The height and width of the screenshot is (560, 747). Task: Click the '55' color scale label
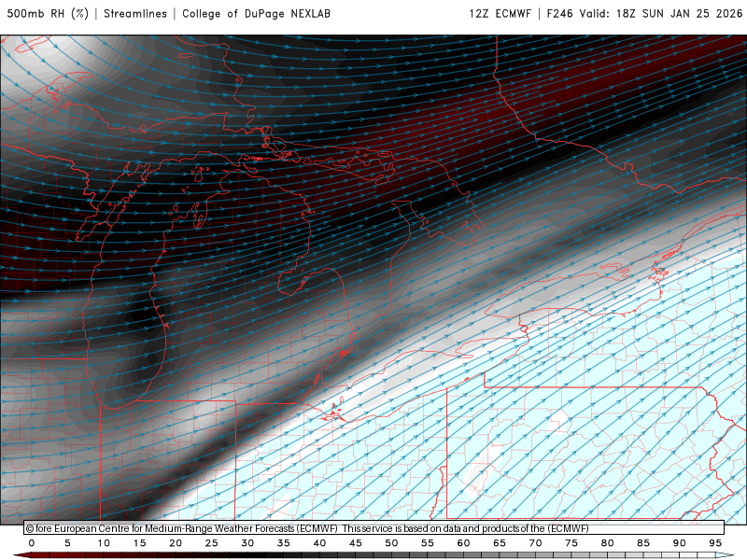coord(428,543)
